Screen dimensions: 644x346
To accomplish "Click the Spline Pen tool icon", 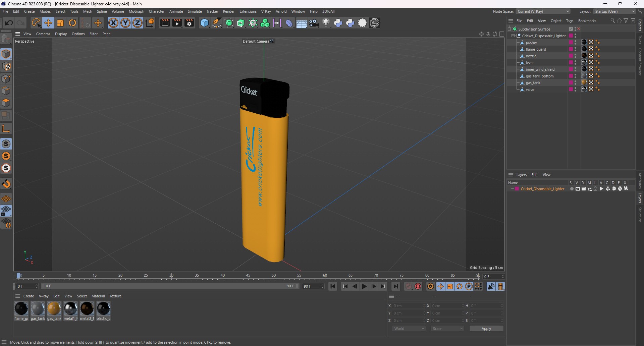I will pyautogui.click(x=217, y=23).
